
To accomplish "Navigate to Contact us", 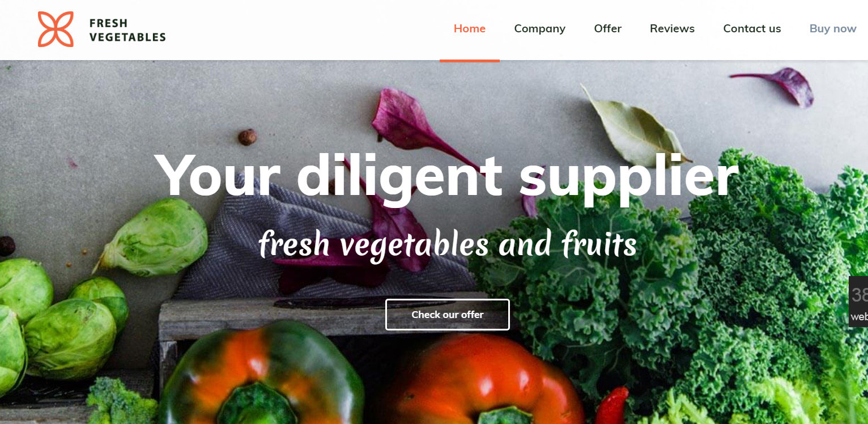I will tap(752, 28).
